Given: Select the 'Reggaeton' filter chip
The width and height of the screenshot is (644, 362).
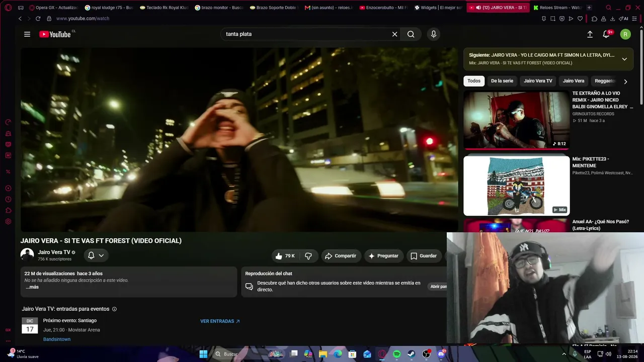Looking at the screenshot, I should click(x=605, y=81).
